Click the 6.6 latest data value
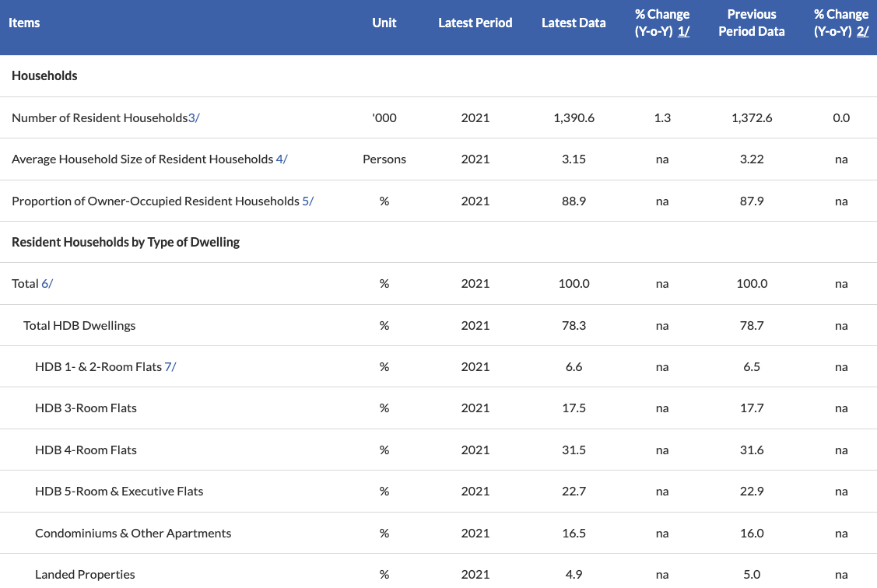Viewport: 877px width, 588px height. [574, 367]
